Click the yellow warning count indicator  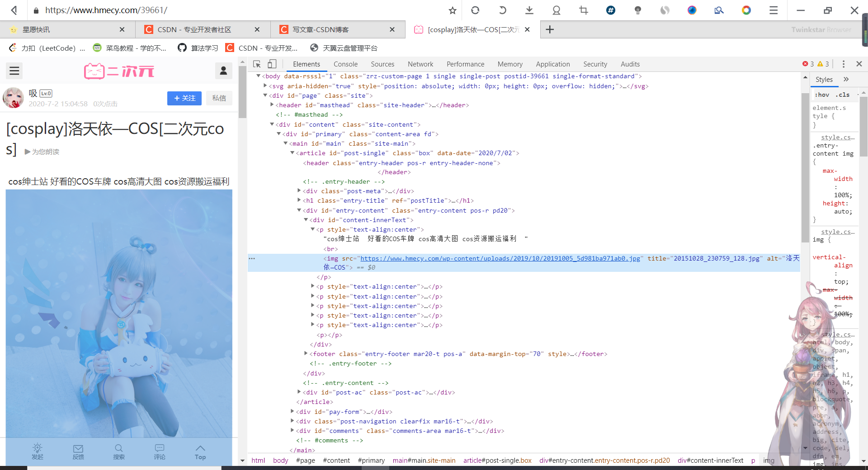coord(823,64)
